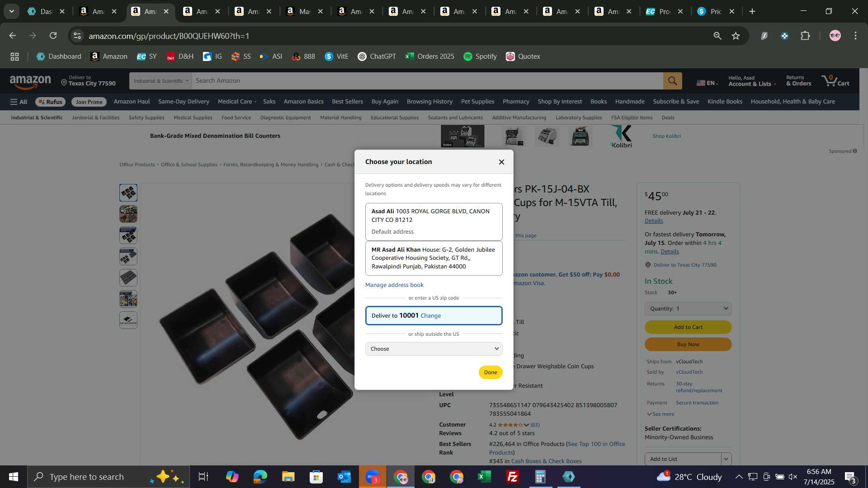
Task: Click the Done button in location dialog
Action: click(491, 372)
